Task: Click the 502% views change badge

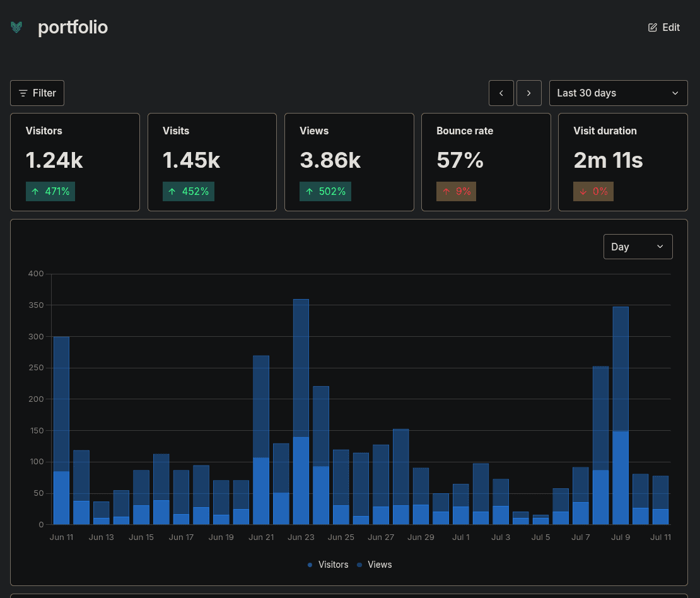Action: [325, 191]
